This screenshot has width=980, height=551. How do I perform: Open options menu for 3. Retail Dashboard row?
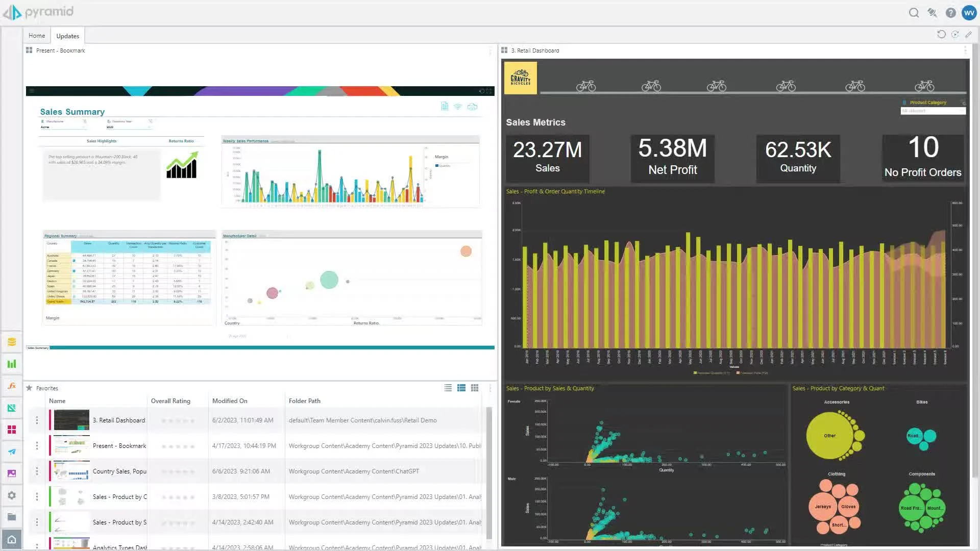click(x=37, y=420)
